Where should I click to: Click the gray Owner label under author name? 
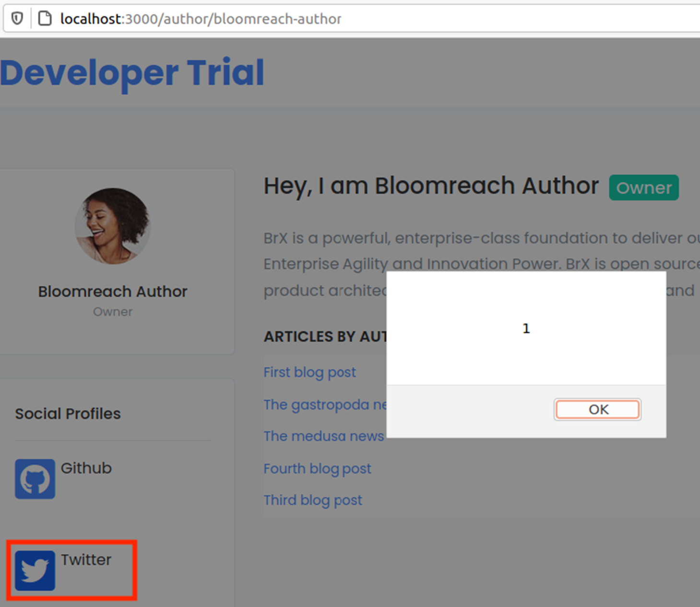click(x=113, y=312)
